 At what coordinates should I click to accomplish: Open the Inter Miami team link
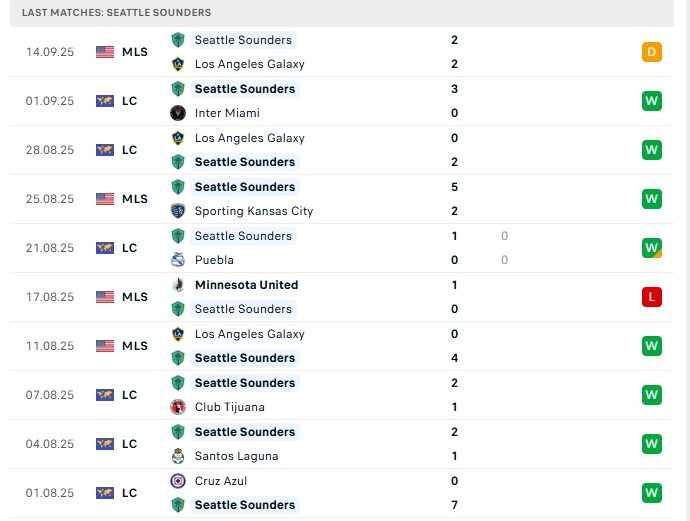227,113
